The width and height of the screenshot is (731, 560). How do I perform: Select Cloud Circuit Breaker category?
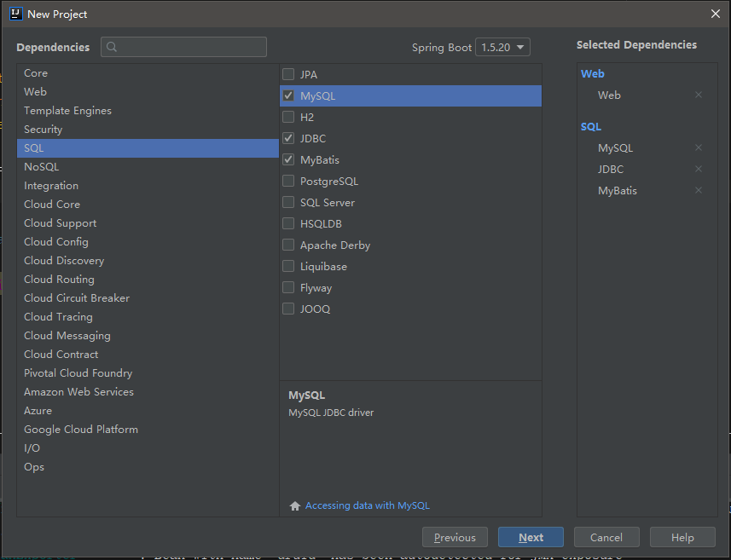(148, 298)
